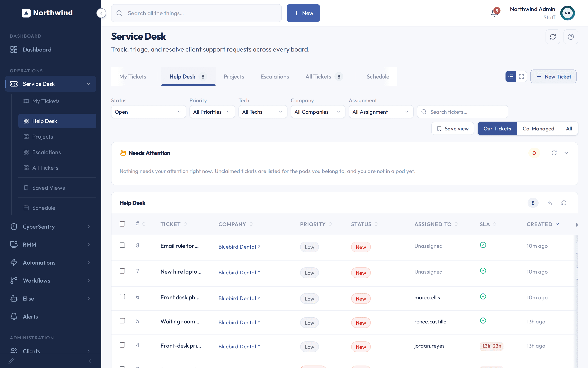
Task: Switch to grid board view layout
Action: (521, 76)
